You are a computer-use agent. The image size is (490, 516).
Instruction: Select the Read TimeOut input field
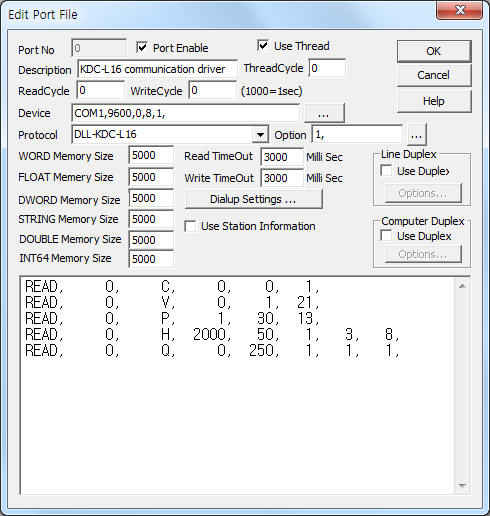pos(282,157)
